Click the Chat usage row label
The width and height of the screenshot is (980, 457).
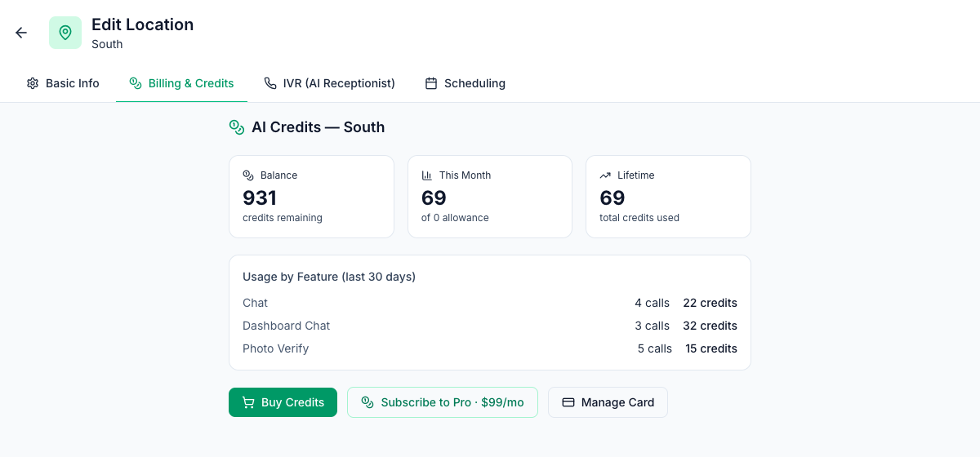click(x=255, y=303)
